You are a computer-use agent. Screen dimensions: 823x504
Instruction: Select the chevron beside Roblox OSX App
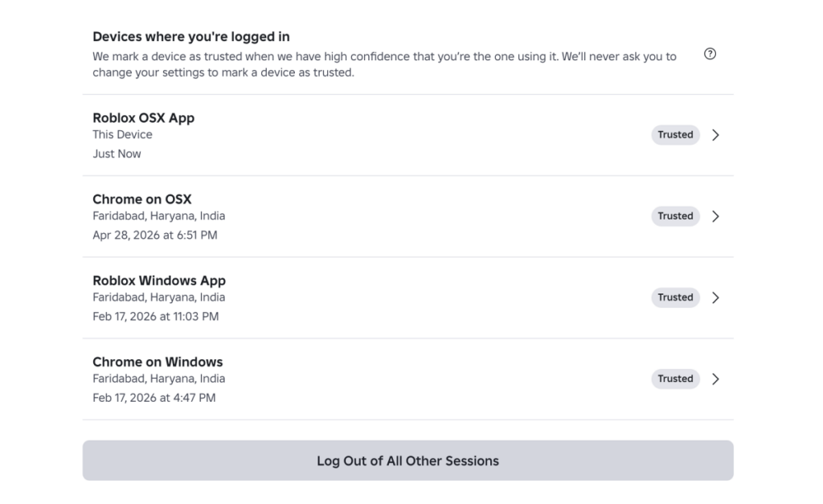click(715, 135)
